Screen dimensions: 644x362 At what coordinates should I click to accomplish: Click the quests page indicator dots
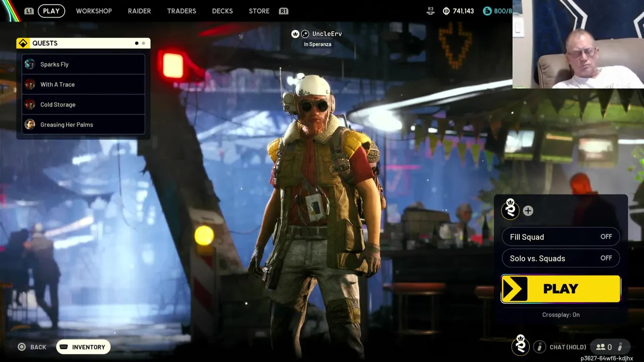tap(140, 43)
